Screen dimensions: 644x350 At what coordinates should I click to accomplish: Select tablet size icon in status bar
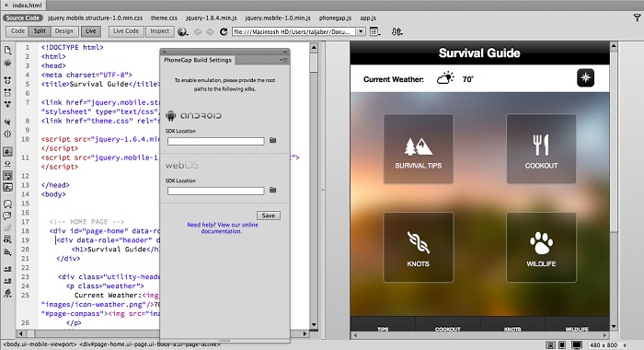562,345
